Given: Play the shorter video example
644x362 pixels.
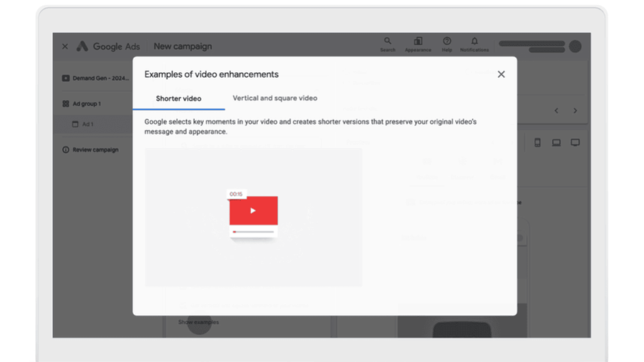Looking at the screenshot, I should (x=254, y=211).
